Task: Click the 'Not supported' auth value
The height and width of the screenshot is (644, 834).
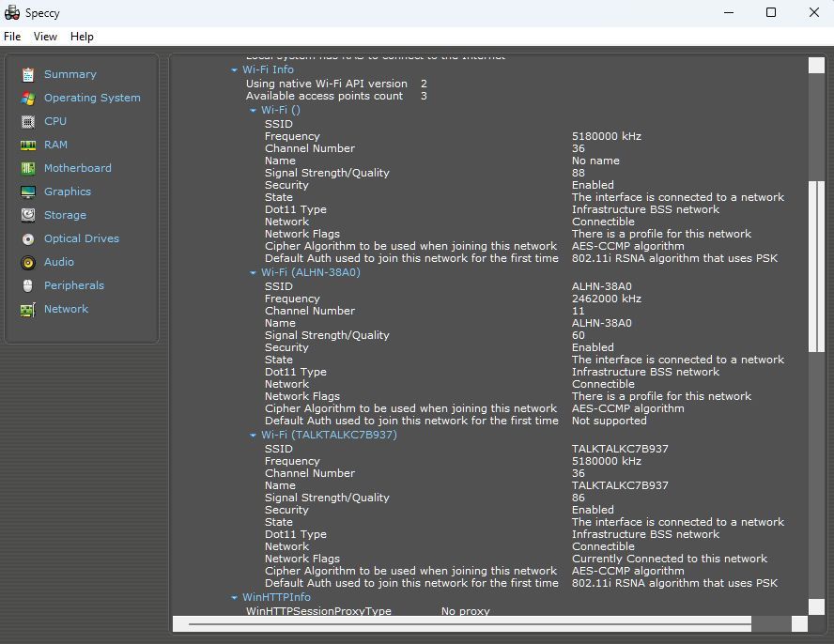Action: tap(609, 421)
